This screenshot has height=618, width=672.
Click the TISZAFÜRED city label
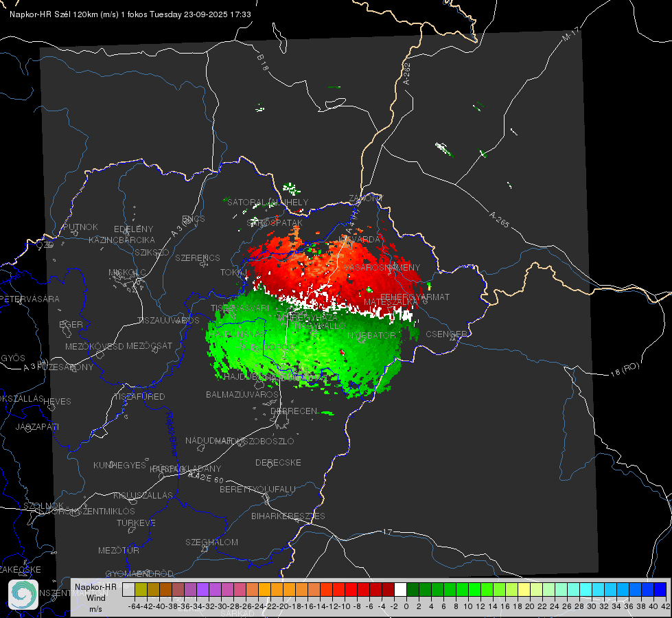(x=139, y=397)
